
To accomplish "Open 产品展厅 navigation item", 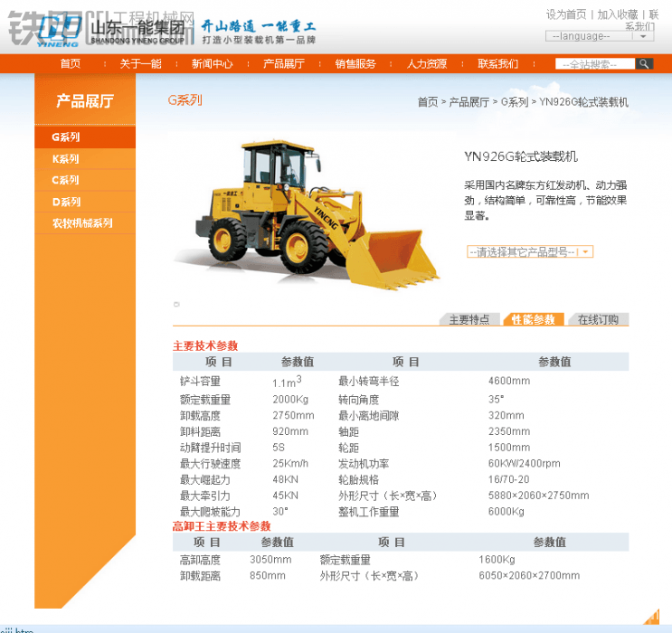I will click(x=284, y=64).
